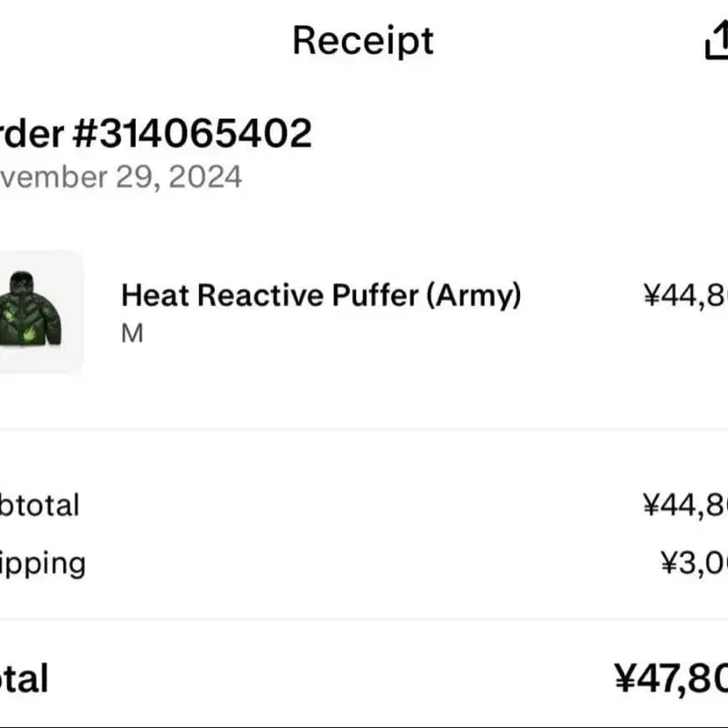Image resolution: width=728 pixels, height=728 pixels.
Task: Tap the share icon at top right
Action: coord(717,41)
